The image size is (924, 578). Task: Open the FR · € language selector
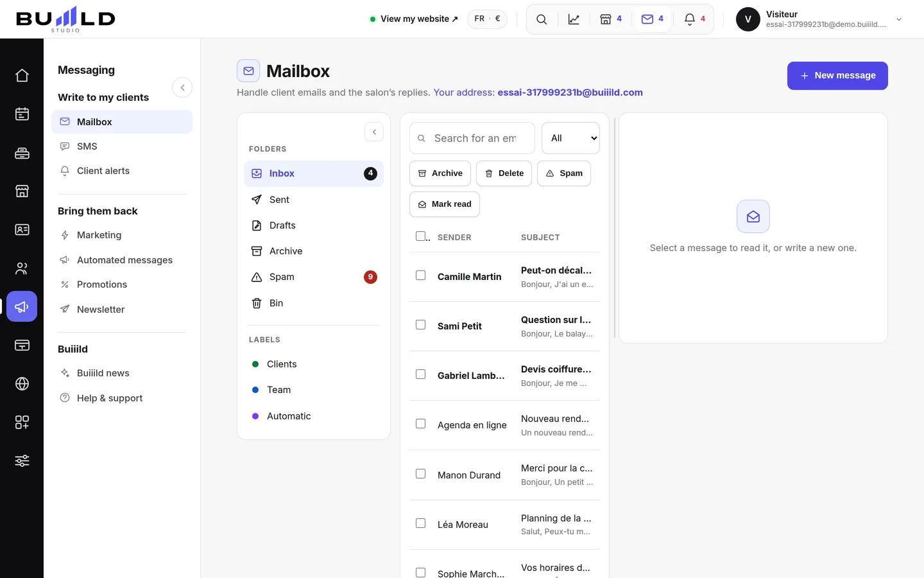(487, 19)
